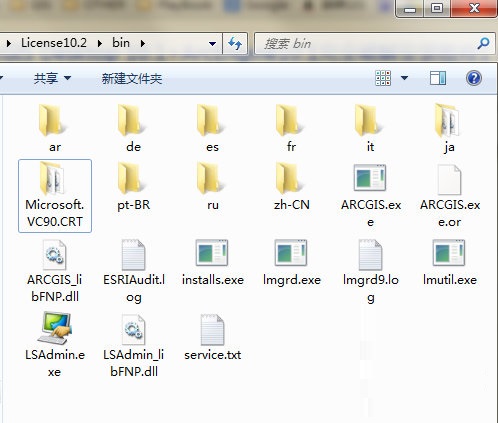Click 新建文件夹 new folder button
Image resolution: width=498 pixels, height=423 pixels.
(132, 79)
